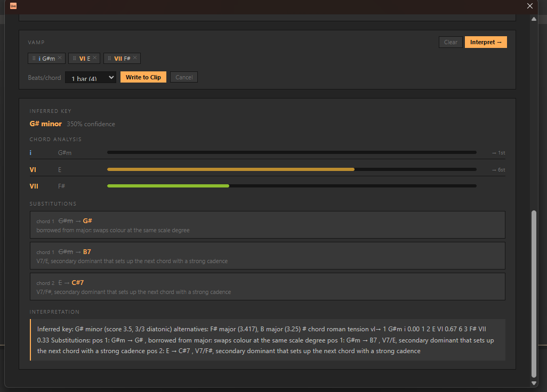Image resolution: width=547 pixels, height=392 pixels.
Task: Remove the VII F# chord chip
Action: coord(135,58)
